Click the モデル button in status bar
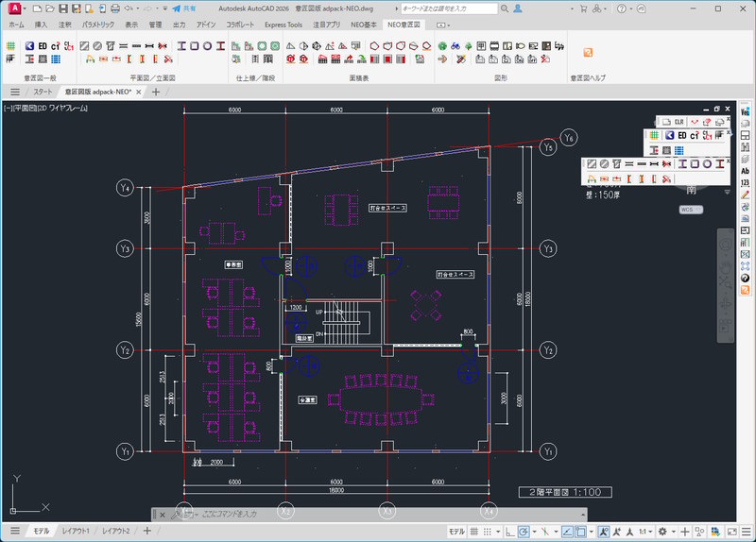This screenshot has height=542, width=756. [x=455, y=532]
